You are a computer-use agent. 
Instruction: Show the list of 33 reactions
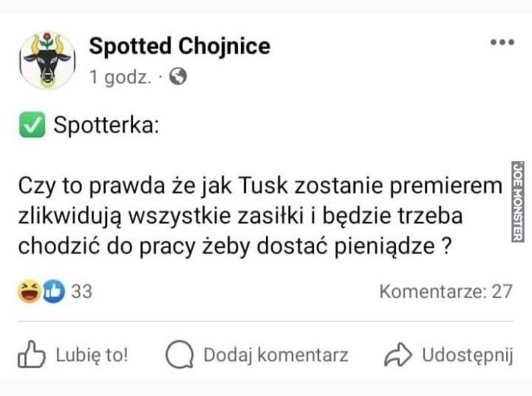click(x=81, y=291)
